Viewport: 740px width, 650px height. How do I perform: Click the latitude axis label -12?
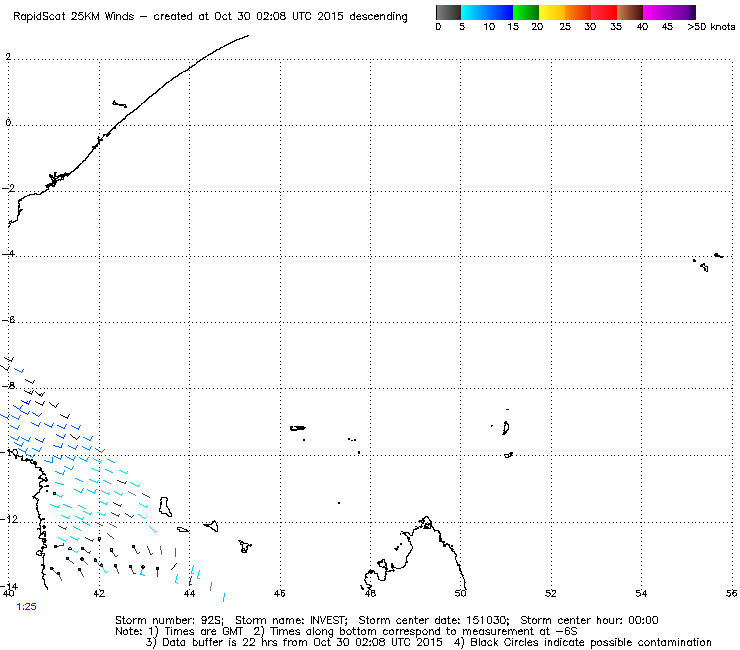tap(9, 519)
